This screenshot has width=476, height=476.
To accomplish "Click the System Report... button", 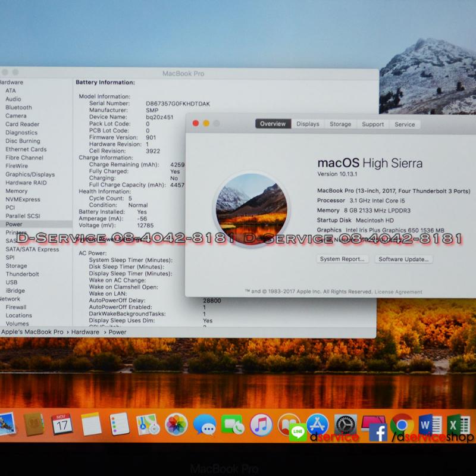I will (x=342, y=259).
